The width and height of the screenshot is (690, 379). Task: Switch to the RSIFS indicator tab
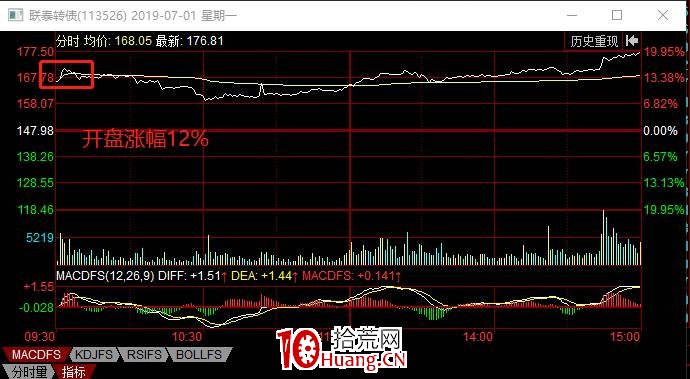click(x=144, y=354)
